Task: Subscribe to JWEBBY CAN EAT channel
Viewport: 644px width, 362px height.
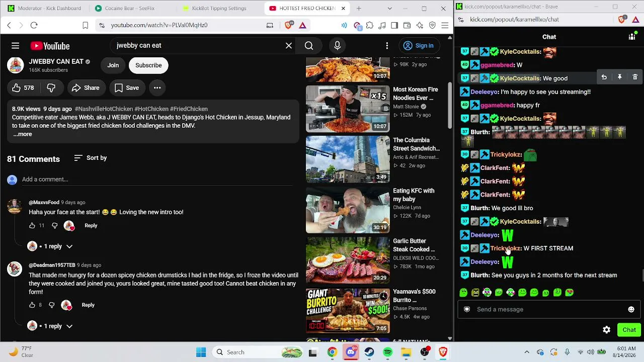Action: click(x=148, y=65)
